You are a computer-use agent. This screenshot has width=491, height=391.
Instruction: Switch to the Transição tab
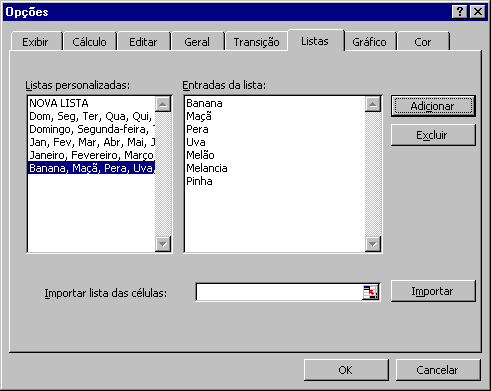pyautogui.click(x=256, y=42)
